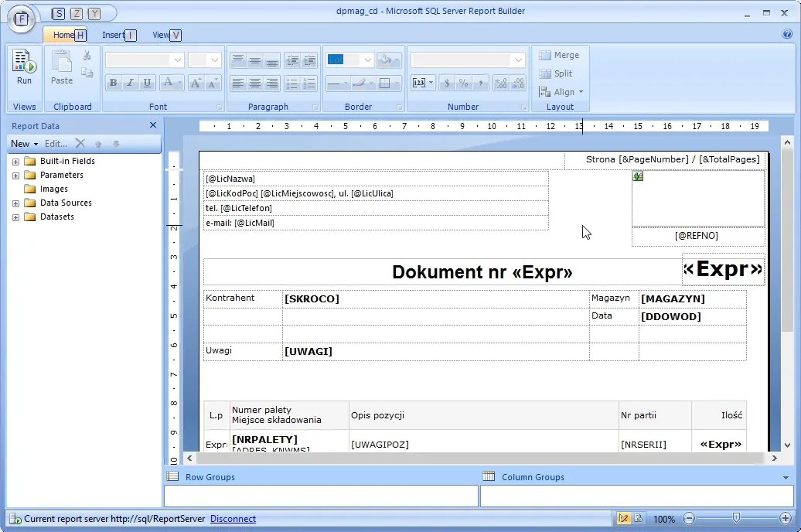The width and height of the screenshot is (801, 532).
Task: Apply percent number format
Action: tap(463, 83)
